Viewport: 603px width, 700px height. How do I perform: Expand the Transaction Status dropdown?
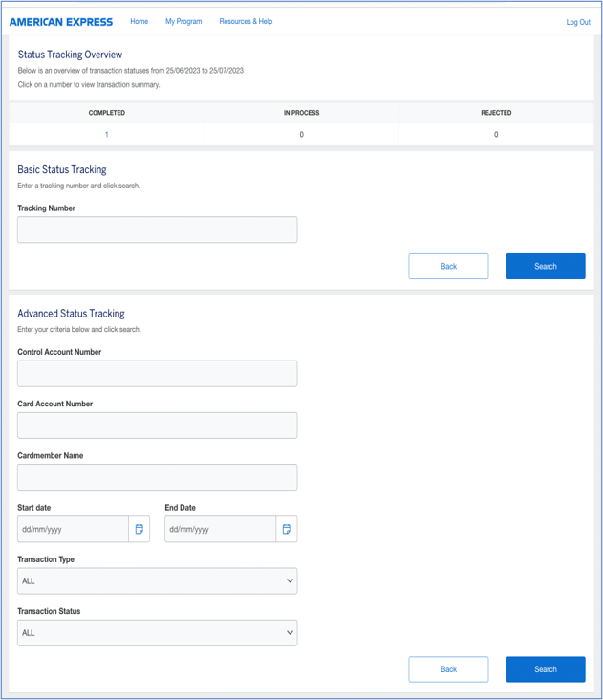click(157, 632)
